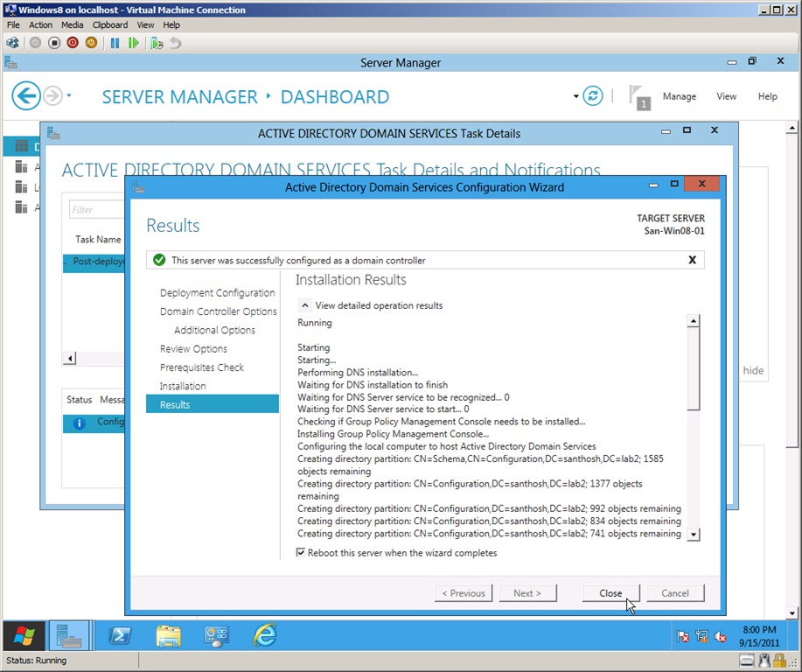
Task: Select Additional Options step
Action: [x=214, y=330]
